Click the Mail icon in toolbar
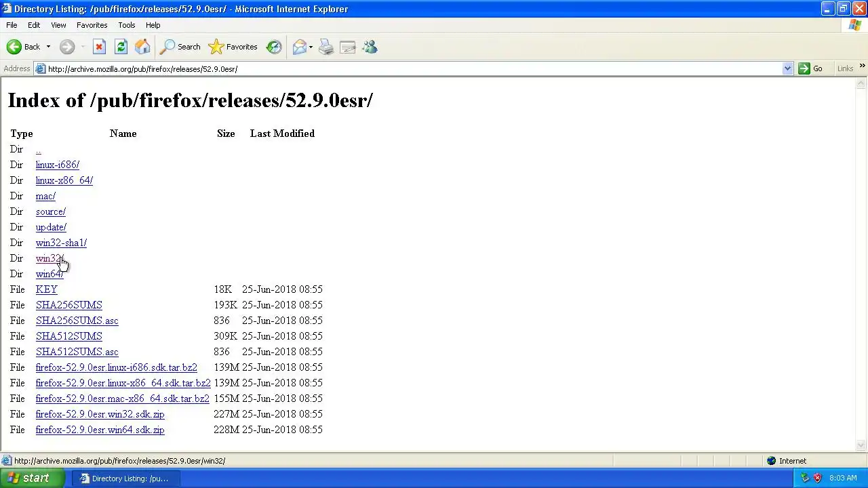Image resolution: width=868 pixels, height=488 pixels. click(299, 47)
